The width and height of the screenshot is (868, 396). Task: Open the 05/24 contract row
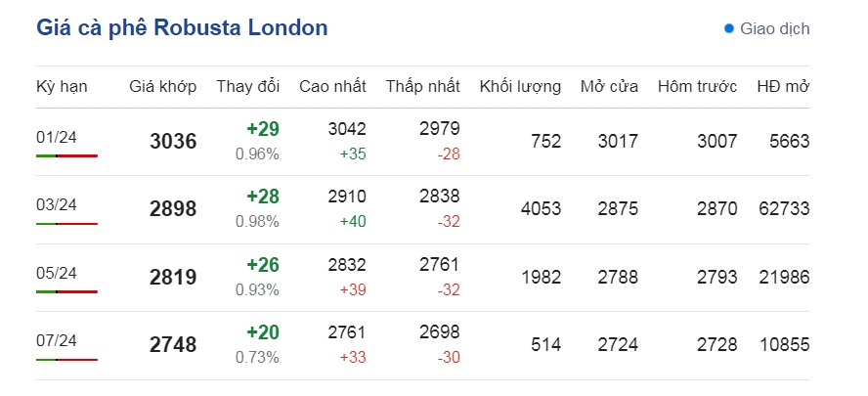tap(423, 278)
